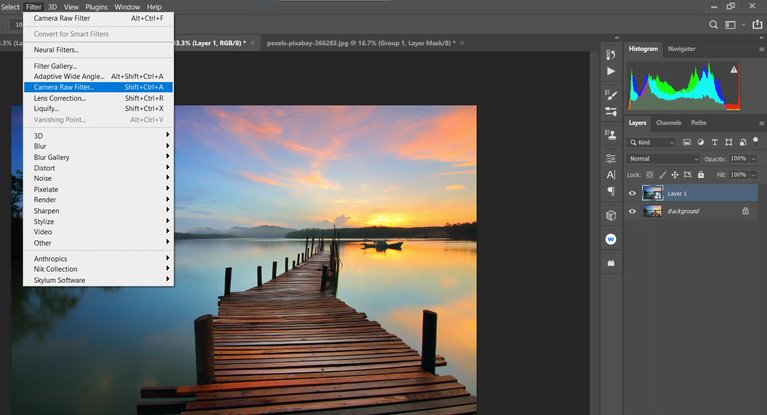Toggle layer filtering on or off switch
Image resolution: width=767 pixels, height=415 pixels.
(x=756, y=141)
